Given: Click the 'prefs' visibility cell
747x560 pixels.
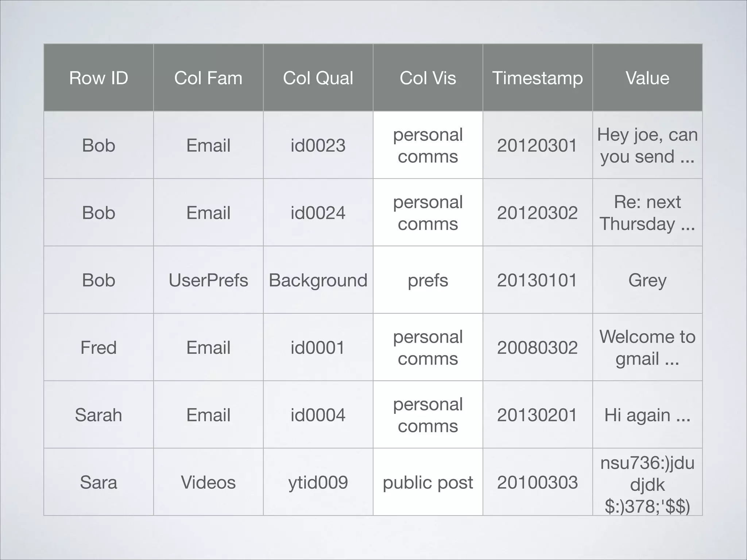Looking at the screenshot, I should click(428, 280).
